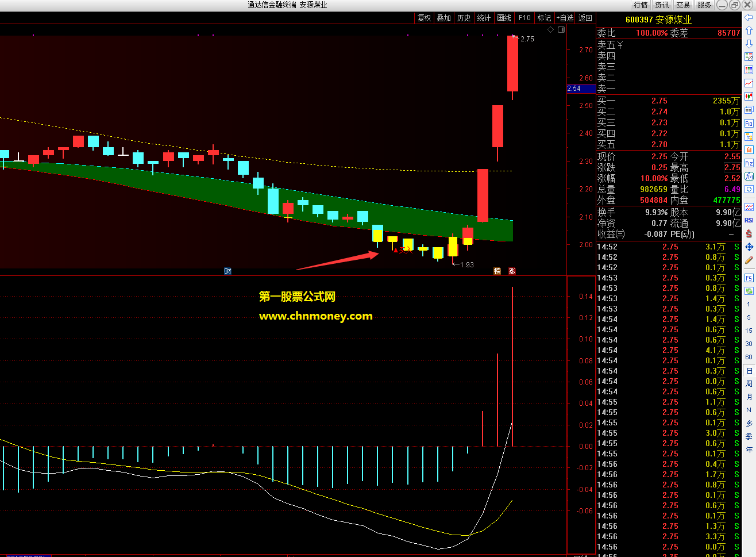Click the small diamond icon above chart
Screen dimensions: 756x557
pos(551,29)
